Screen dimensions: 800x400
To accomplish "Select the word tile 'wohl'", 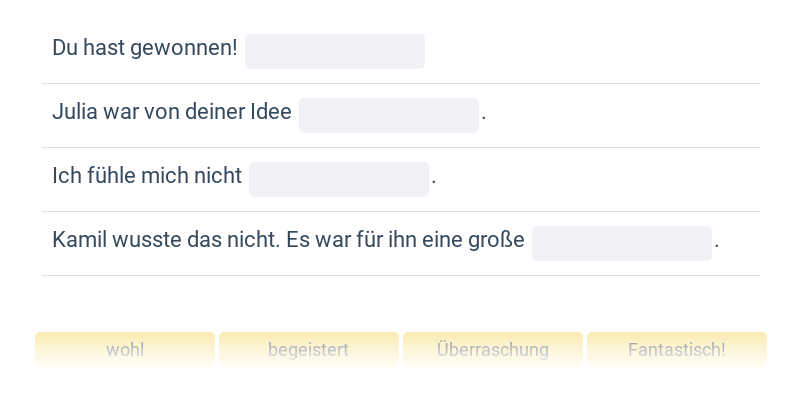I will pos(125,350).
